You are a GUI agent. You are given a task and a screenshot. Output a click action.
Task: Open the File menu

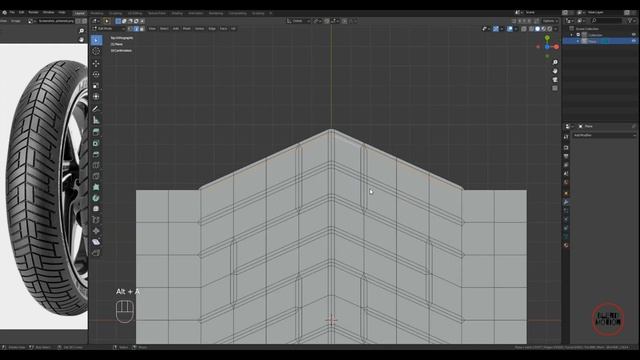(12, 13)
